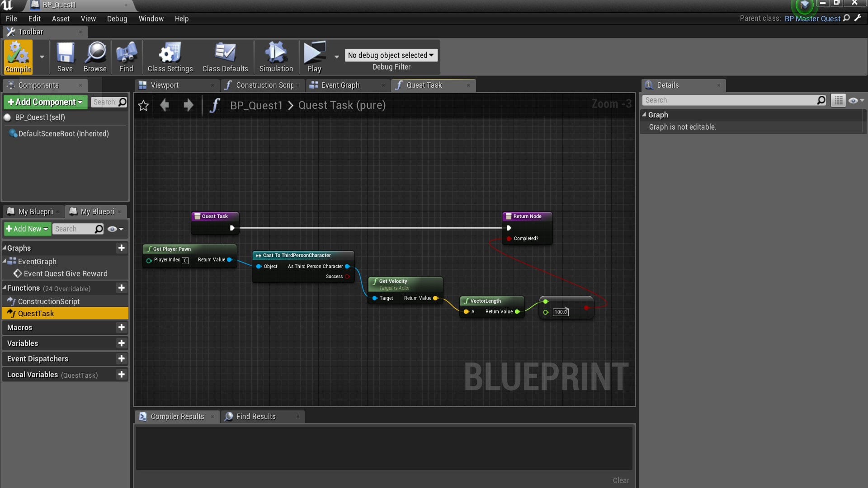The width and height of the screenshot is (868, 488).
Task: Switch to the Event Graph tab
Action: click(x=340, y=85)
